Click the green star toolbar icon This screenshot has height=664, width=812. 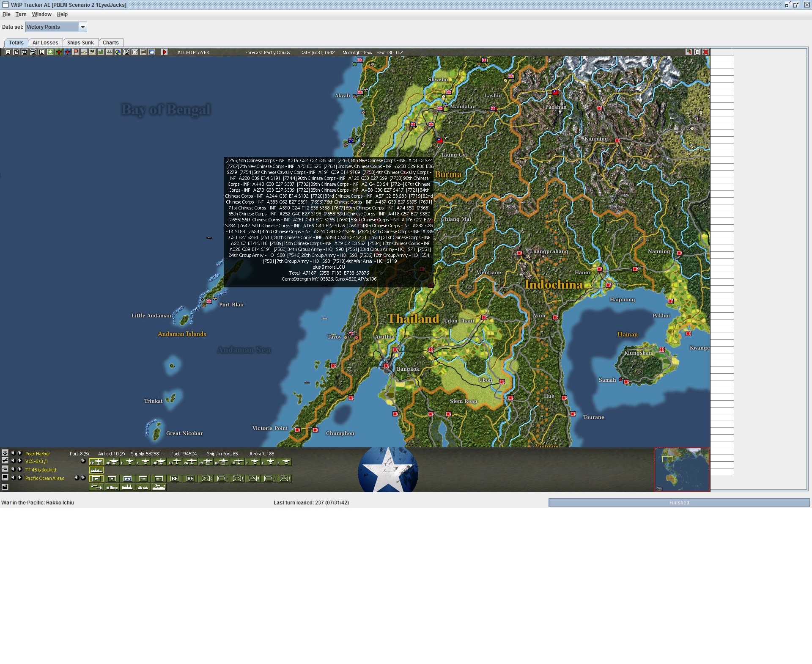coord(50,52)
